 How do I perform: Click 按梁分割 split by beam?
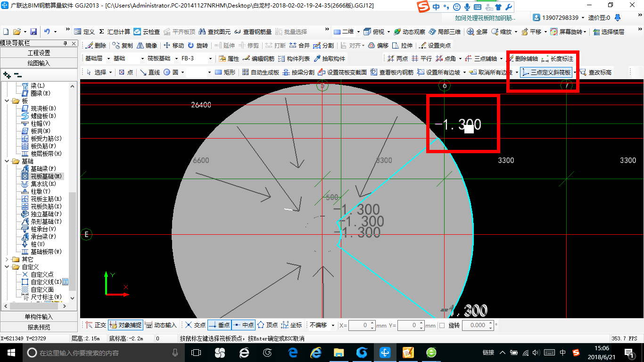click(298, 72)
